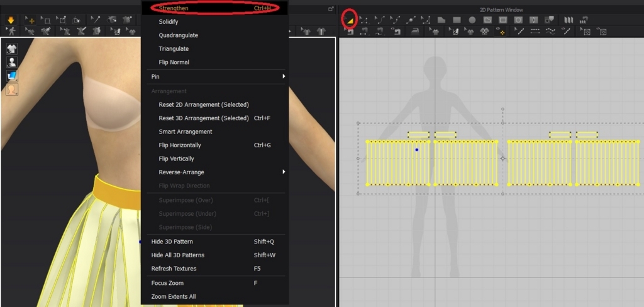Choose Transform Pattern yellow triangle tool
644x307 pixels.
pos(349,20)
